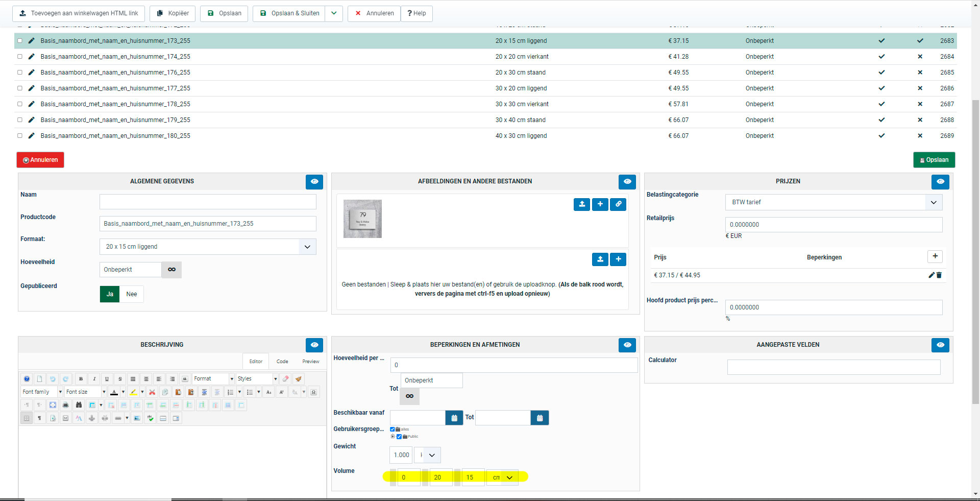The height and width of the screenshot is (501, 980).
Task: Open the calendar for Beschikbaar vanaf date
Action: [x=454, y=418]
